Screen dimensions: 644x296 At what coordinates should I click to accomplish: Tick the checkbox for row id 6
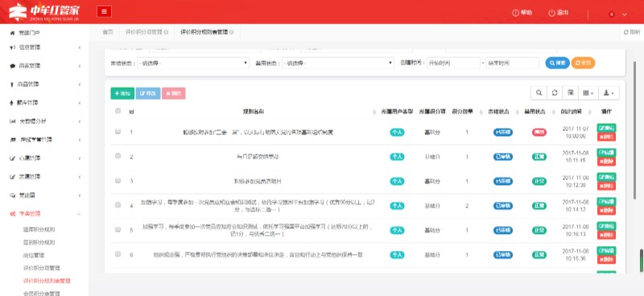118,254
